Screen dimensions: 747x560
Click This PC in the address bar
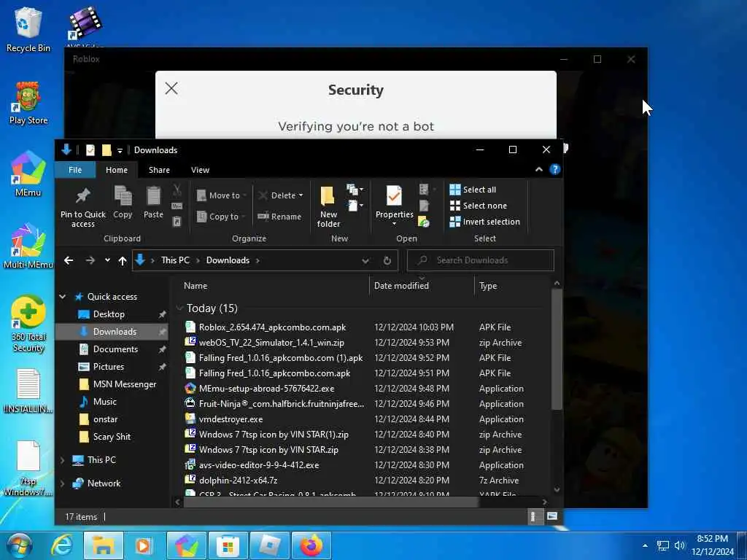tap(175, 260)
